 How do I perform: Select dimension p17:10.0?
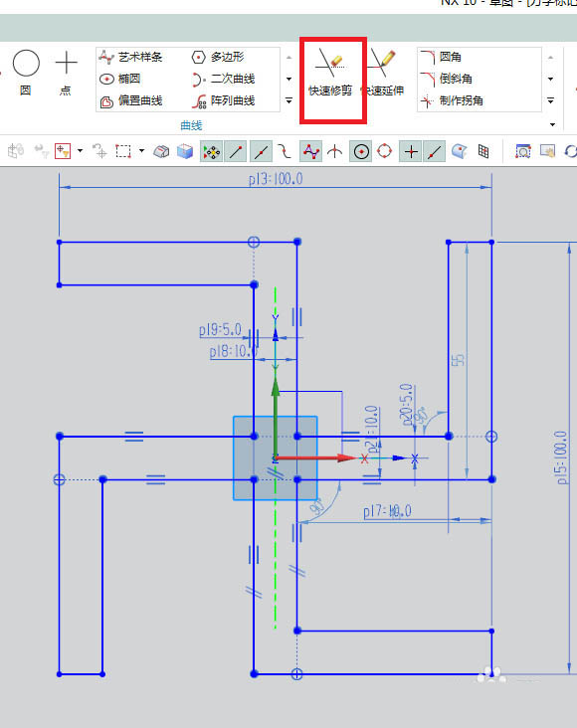coord(387,511)
